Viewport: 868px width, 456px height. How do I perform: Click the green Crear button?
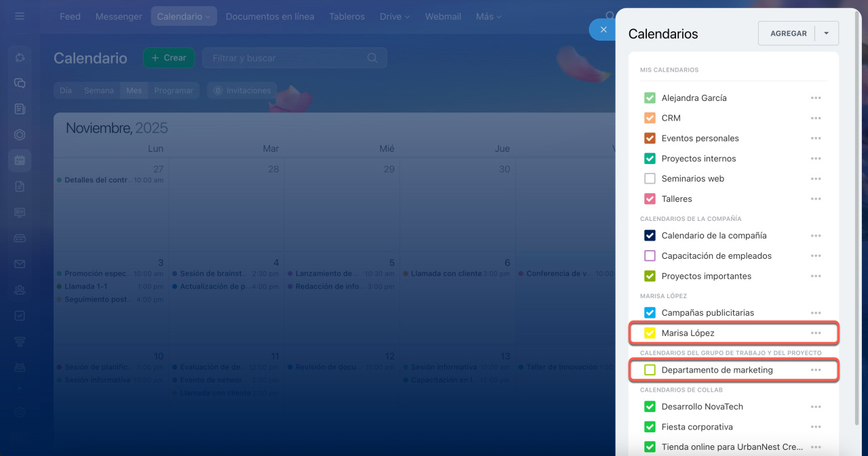168,58
